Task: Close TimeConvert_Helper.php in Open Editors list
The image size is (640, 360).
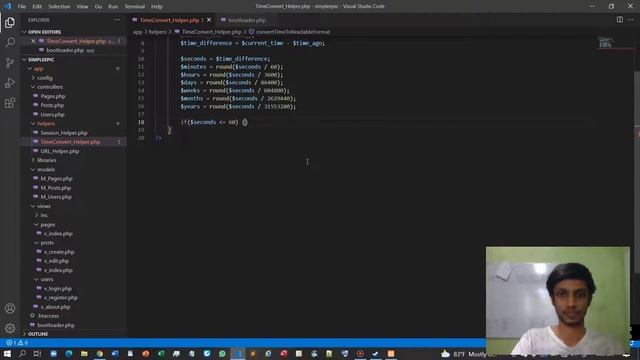Action: pos(33,41)
